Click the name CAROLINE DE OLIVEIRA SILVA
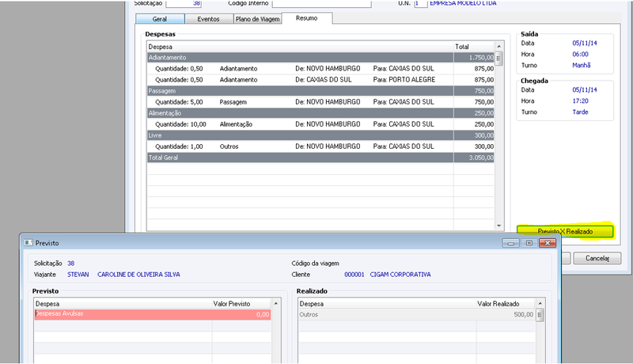Screen dimensions: 633x364 (x=138, y=275)
